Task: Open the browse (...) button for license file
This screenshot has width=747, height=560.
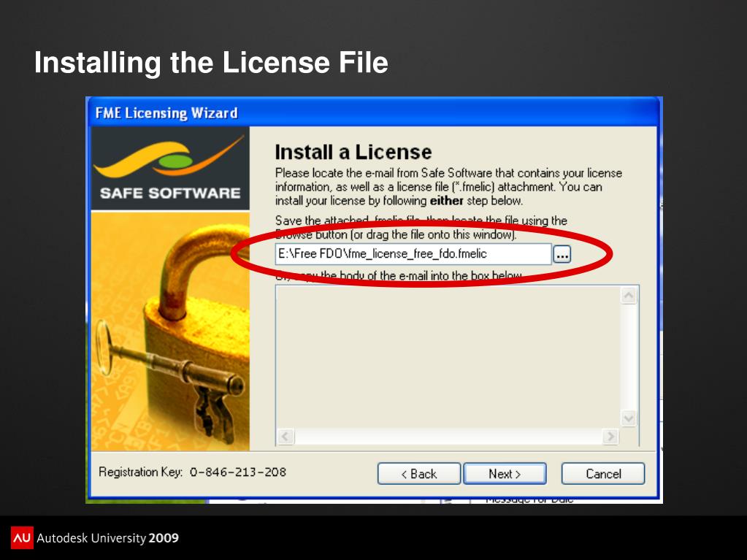Action: [562, 255]
